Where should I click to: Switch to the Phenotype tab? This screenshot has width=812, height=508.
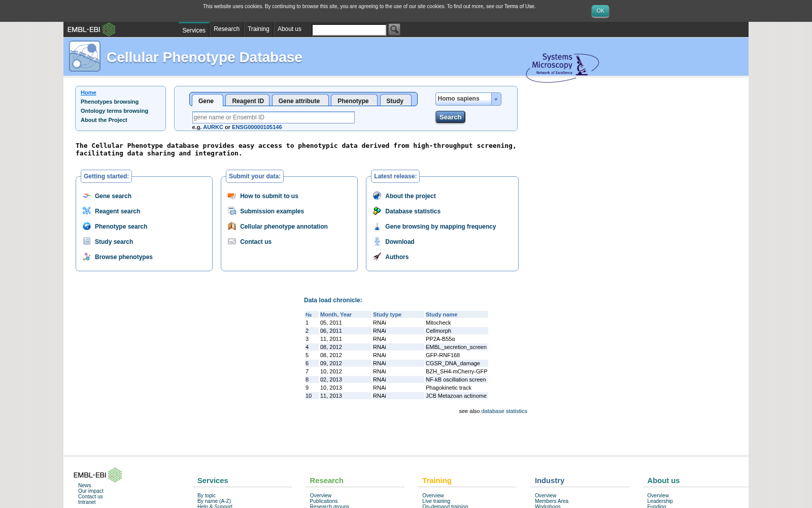pyautogui.click(x=353, y=101)
